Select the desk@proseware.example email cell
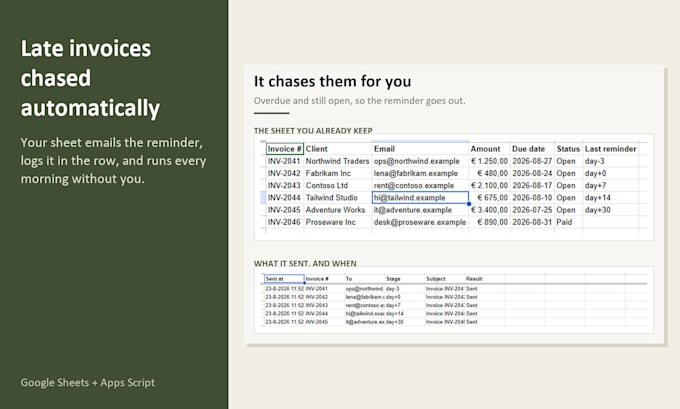 (420, 222)
